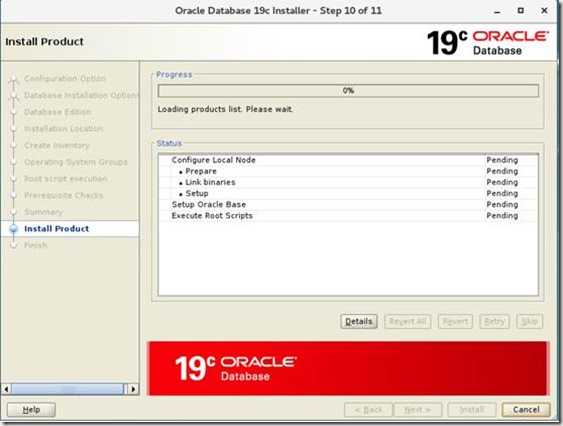Select the Database Installation Options step
Image resolution: width=563 pixels, height=426 pixels.
pos(81,95)
